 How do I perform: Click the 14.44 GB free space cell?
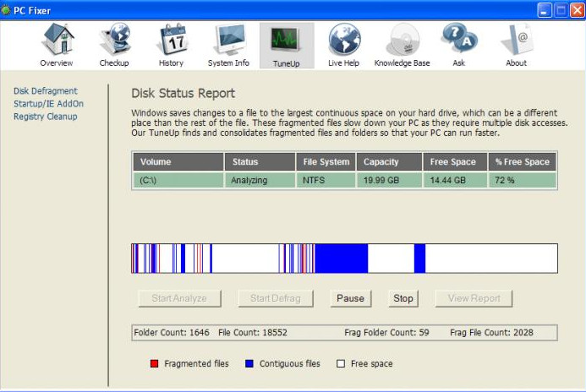pos(455,180)
